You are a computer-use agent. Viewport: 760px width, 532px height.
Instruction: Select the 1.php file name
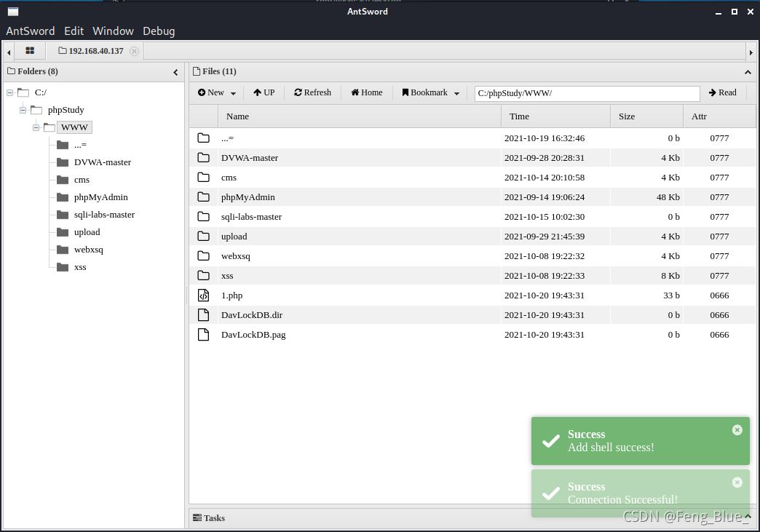point(231,295)
